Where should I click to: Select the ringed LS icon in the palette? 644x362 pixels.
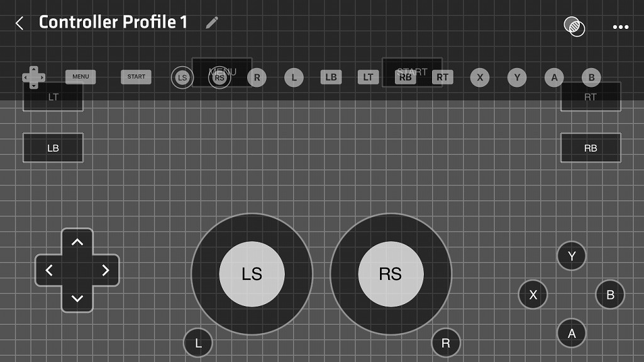(182, 78)
